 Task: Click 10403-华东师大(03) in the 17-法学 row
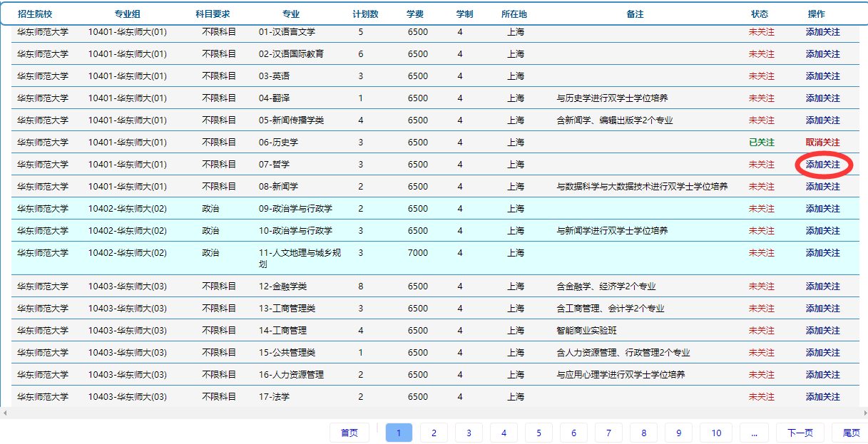pyautogui.click(x=128, y=397)
